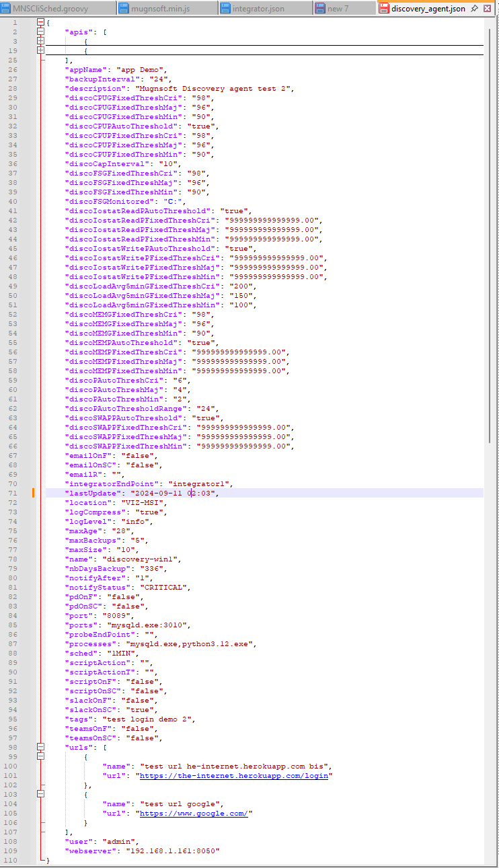The width and height of the screenshot is (499, 868).
Task: Click the "user": "admin" line
Action: pyautogui.click(x=103, y=841)
